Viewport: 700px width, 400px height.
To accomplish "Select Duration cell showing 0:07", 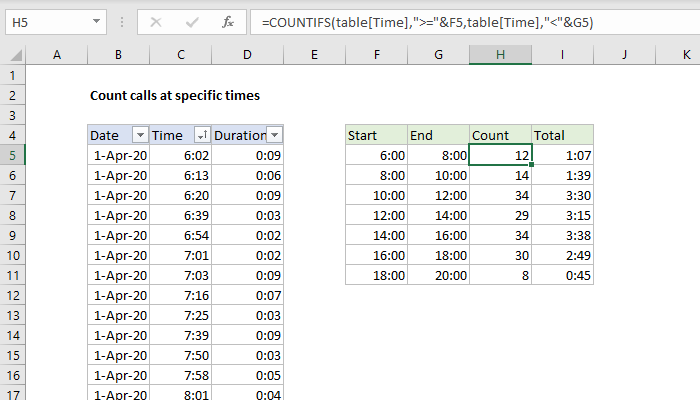I will [247, 296].
